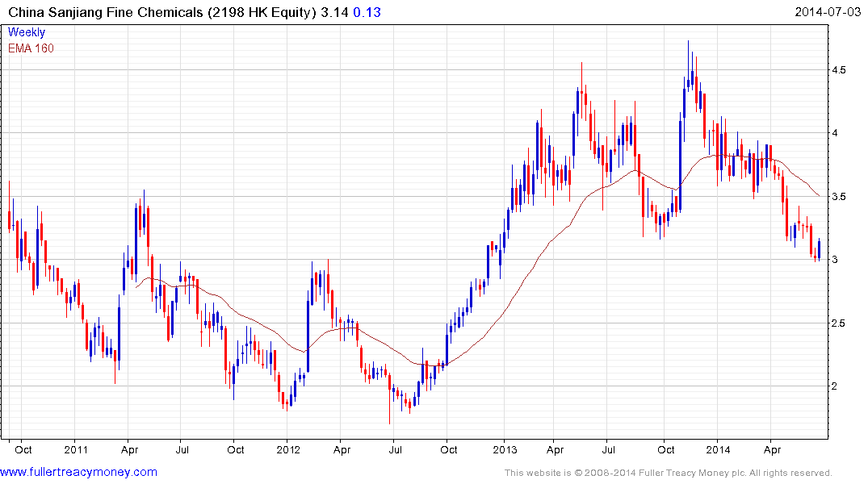Click the '2014' time axis label

click(718, 449)
